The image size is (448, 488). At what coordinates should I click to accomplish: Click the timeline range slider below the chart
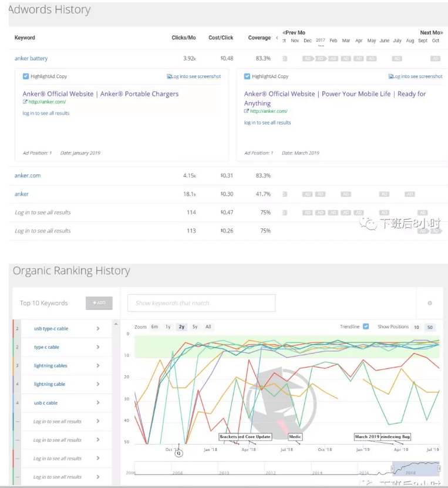(x=416, y=468)
